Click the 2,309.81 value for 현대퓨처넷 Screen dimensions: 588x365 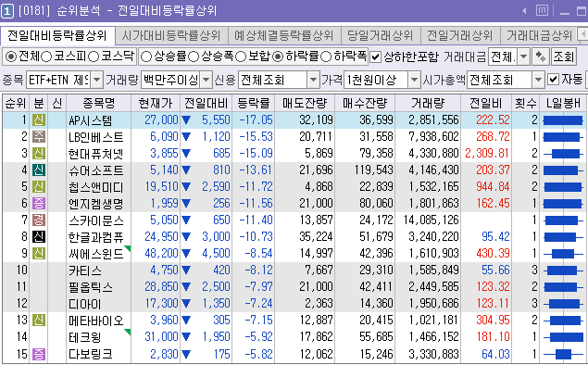487,153
